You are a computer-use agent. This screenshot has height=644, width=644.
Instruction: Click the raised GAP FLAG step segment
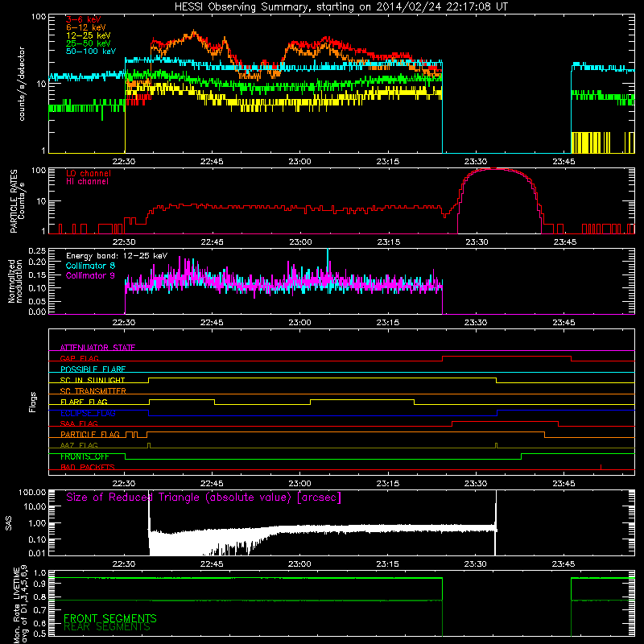point(507,357)
